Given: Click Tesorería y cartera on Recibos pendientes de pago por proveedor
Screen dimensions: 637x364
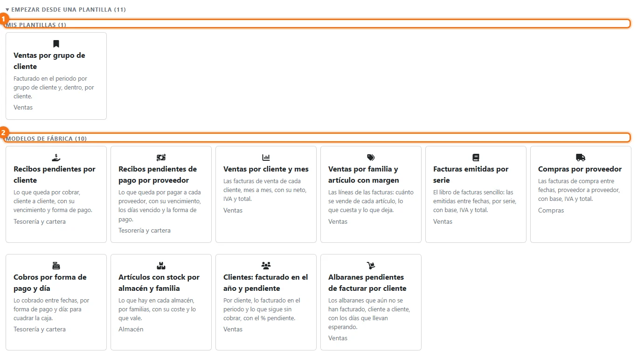Looking at the screenshot, I should coord(145,230).
